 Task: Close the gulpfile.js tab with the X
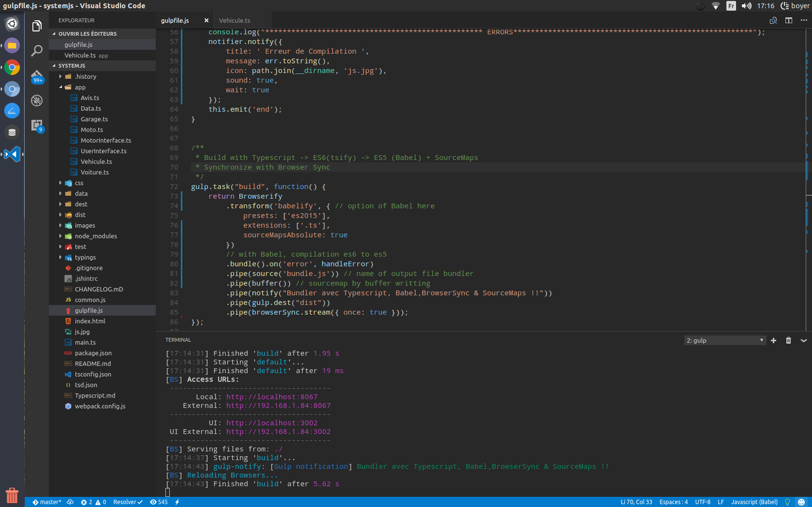click(206, 20)
